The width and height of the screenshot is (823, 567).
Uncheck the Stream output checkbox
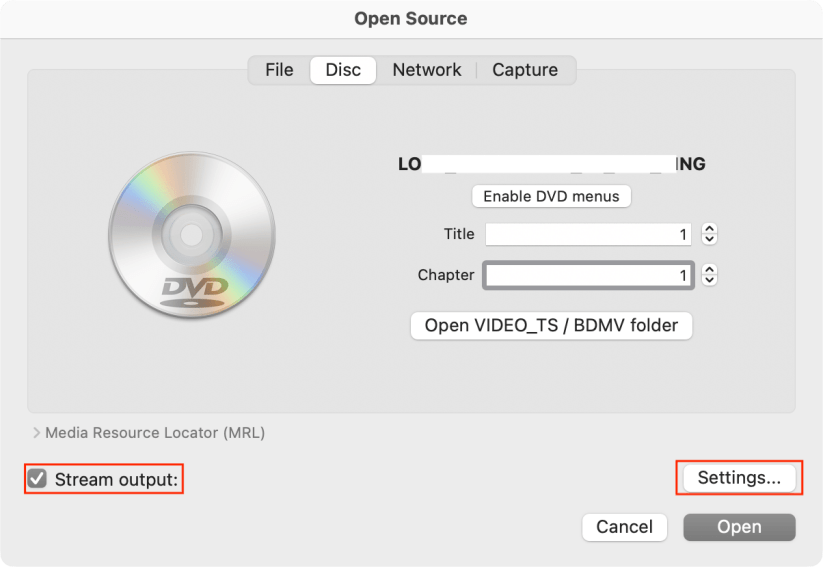(x=37, y=479)
